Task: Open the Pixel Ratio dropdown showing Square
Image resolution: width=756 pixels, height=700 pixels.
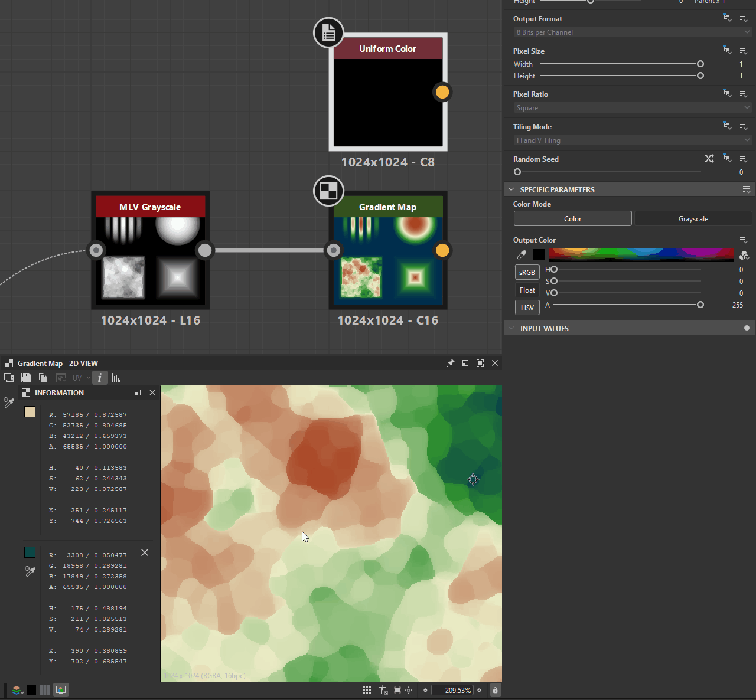Action: pos(632,107)
